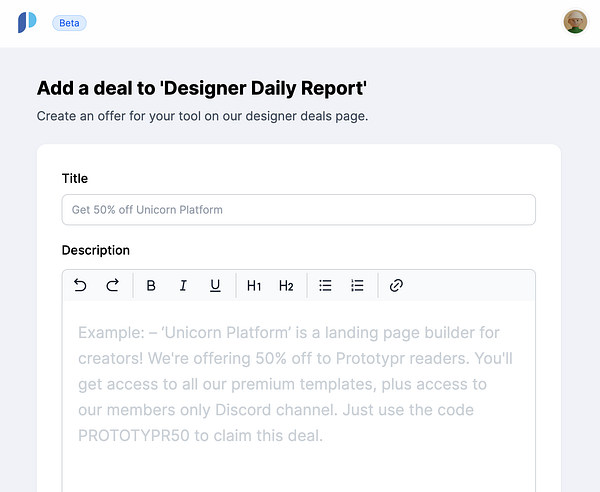Click the 'Title' field label
Image resolution: width=600 pixels, height=492 pixels.
point(75,178)
